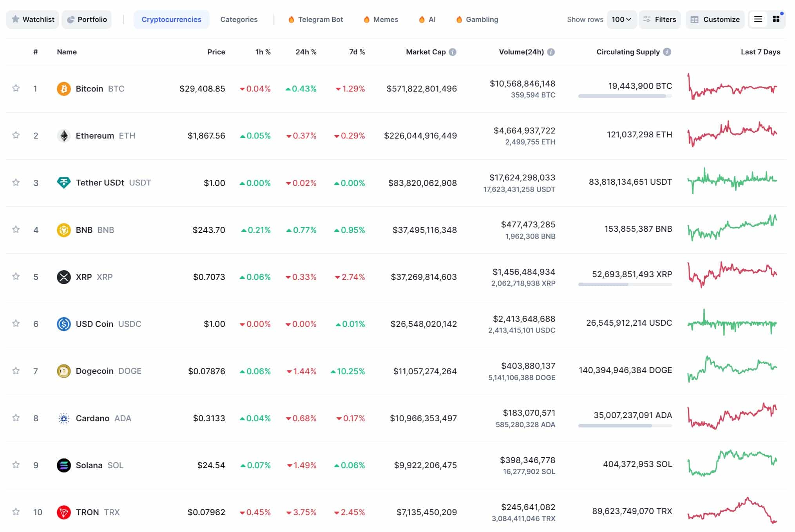Image resolution: width=795 pixels, height=532 pixels.
Task: Click the Cardano logo icon
Action: pos(64,418)
